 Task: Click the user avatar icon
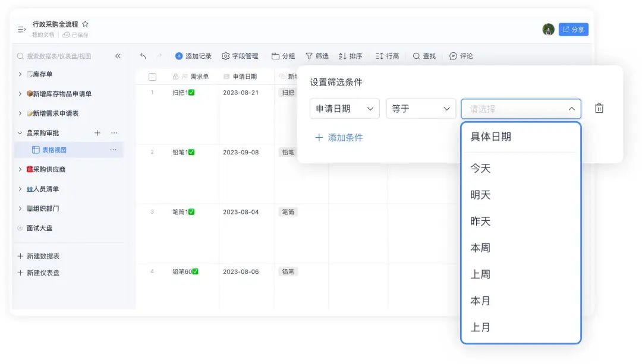[548, 29]
